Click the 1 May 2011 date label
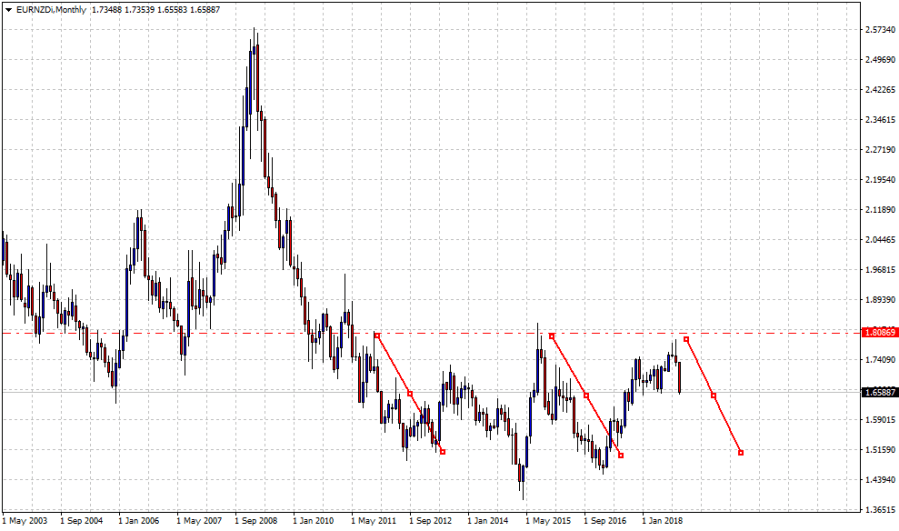 click(x=373, y=521)
